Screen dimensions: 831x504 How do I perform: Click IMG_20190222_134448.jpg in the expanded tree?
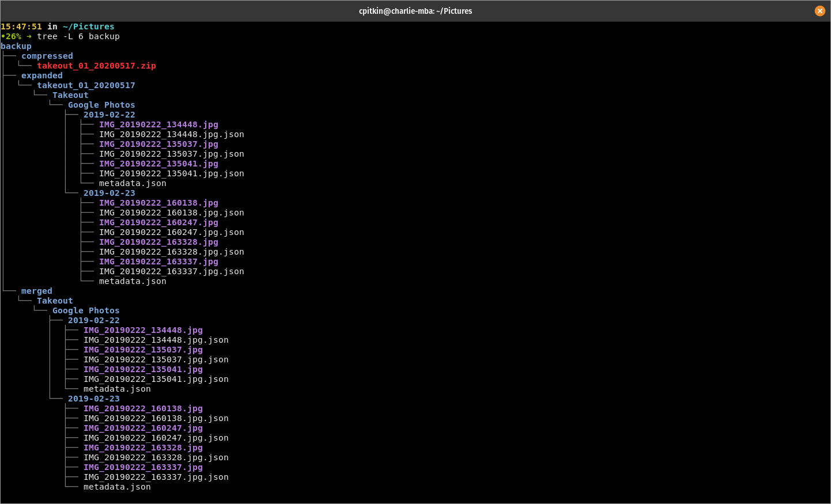(158, 124)
